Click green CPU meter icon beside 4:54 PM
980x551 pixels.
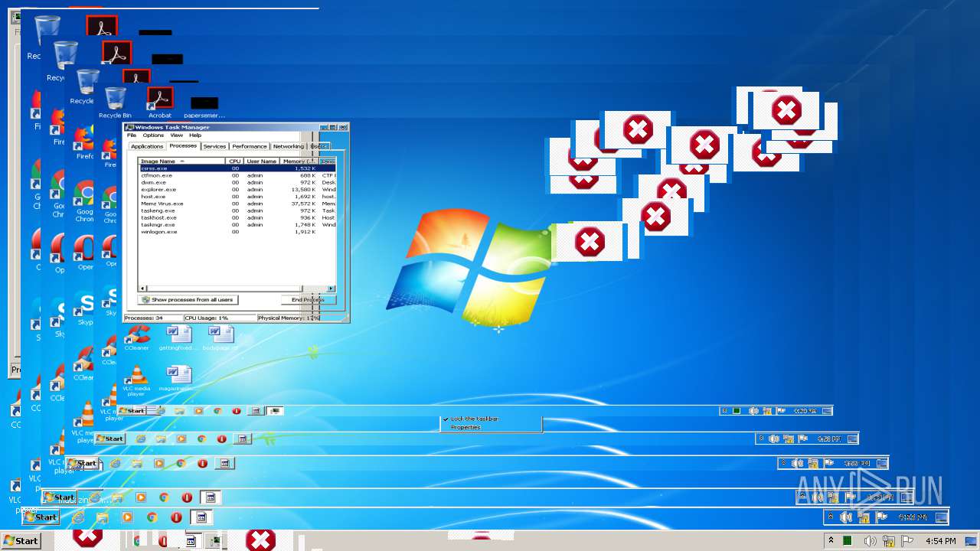pyautogui.click(x=848, y=540)
